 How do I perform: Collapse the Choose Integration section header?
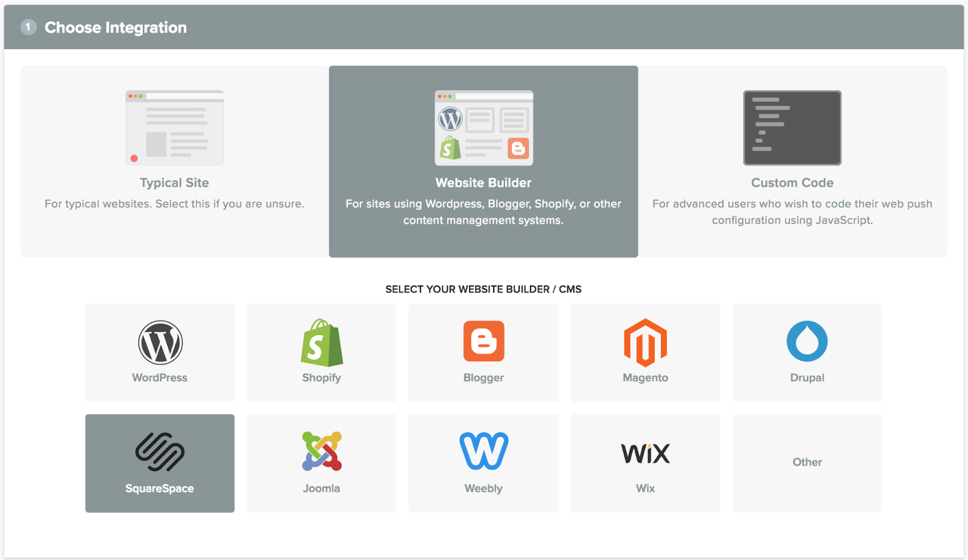[x=484, y=27]
